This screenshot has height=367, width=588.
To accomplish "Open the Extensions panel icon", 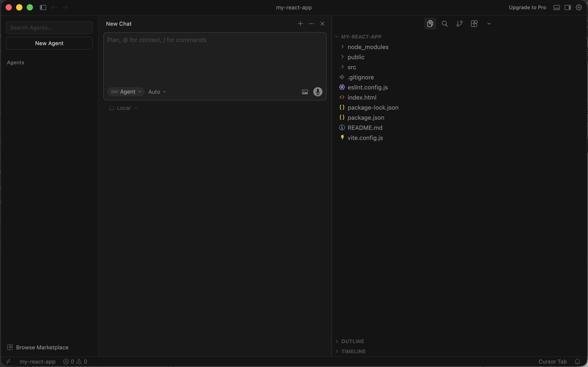I will point(474,24).
